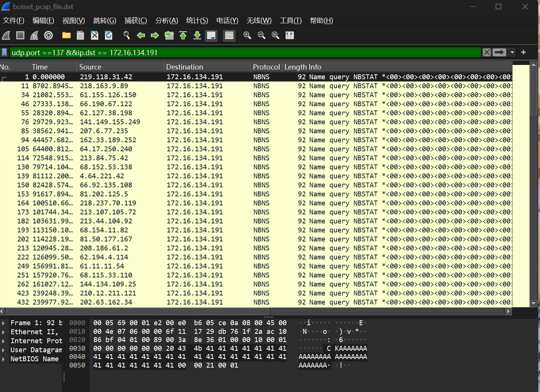Add a display filter button with plus
This screenshot has width=540, height=392.
[x=523, y=53]
